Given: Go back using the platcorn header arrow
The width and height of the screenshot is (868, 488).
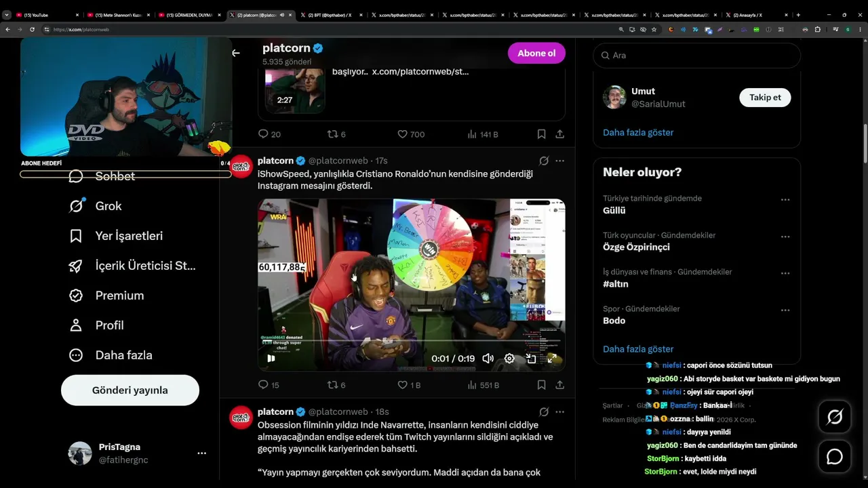Looking at the screenshot, I should pyautogui.click(x=236, y=53).
